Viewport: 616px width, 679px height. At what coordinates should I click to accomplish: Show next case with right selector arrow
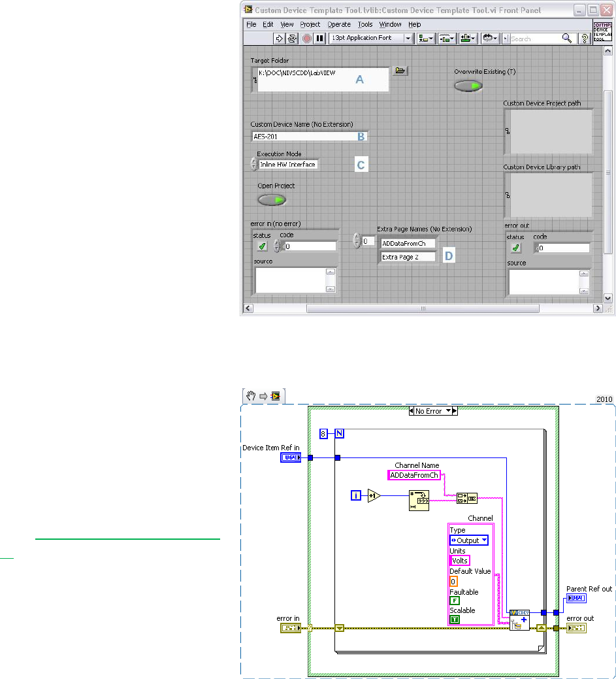pos(455,411)
